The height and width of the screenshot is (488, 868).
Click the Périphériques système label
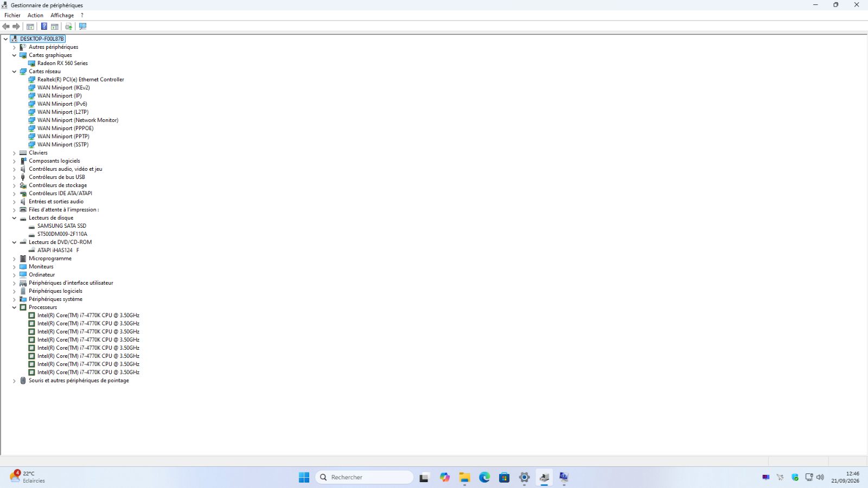(55, 299)
